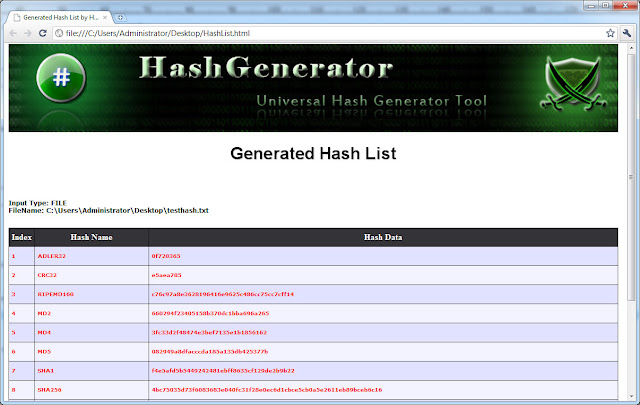
Task: Open the Chrome wrench menu
Action: click(626, 33)
